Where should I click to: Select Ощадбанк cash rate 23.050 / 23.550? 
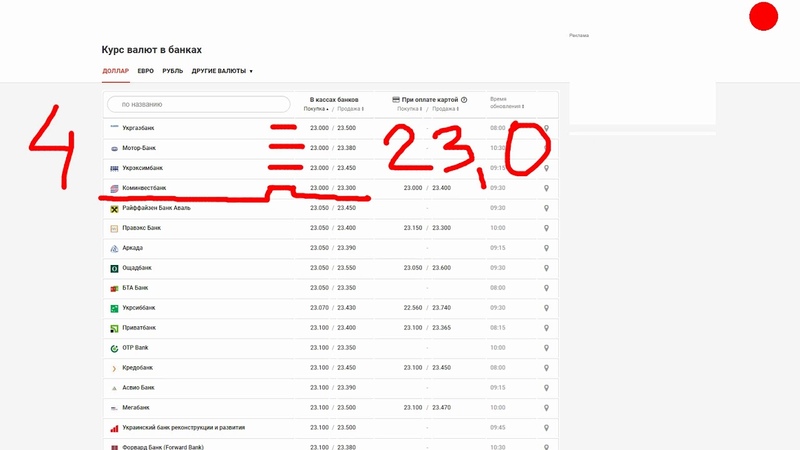[x=333, y=268]
